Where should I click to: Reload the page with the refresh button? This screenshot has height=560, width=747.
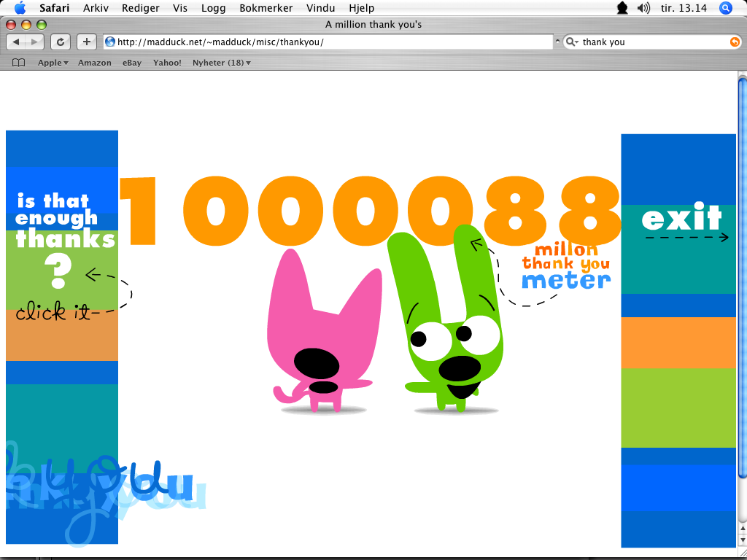(60, 42)
